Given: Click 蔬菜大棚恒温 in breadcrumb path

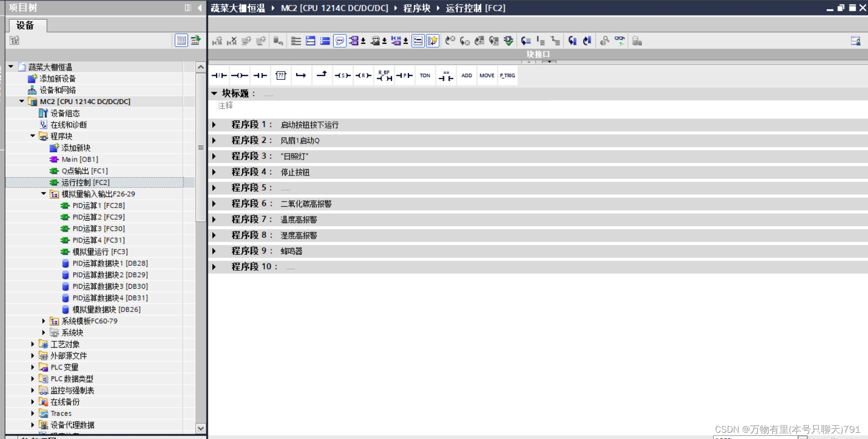Looking at the screenshot, I should point(238,8).
